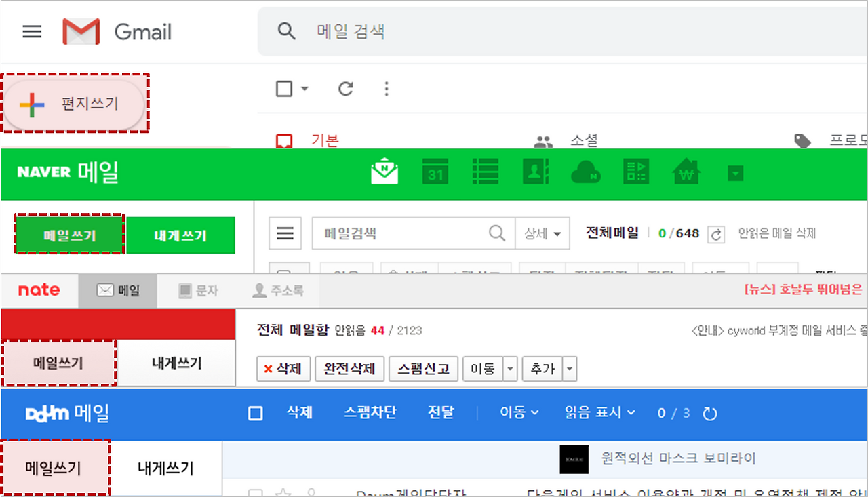The width and height of the screenshot is (868, 497).
Task: Open the Gmail main menu hamburger
Action: (32, 32)
